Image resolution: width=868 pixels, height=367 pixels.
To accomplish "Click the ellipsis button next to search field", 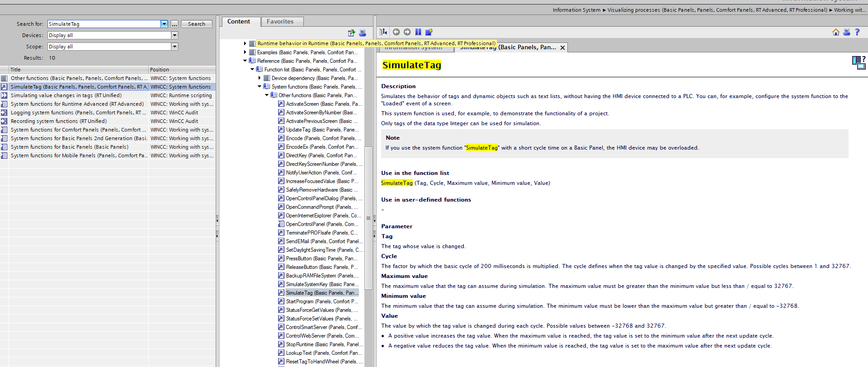I will click(x=175, y=24).
